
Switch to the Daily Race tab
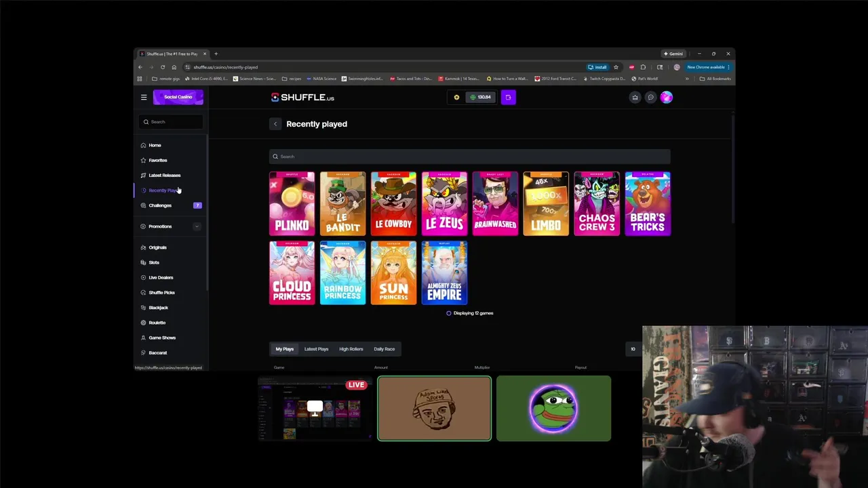pos(384,349)
